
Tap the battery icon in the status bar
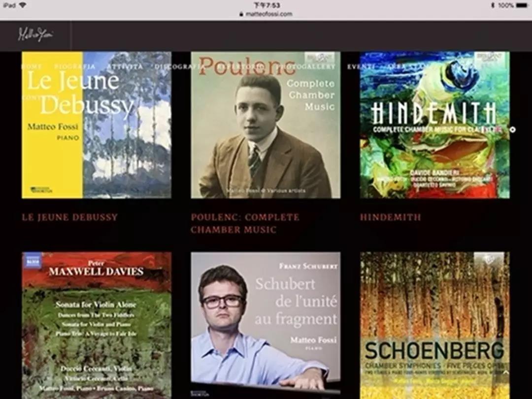522,5
